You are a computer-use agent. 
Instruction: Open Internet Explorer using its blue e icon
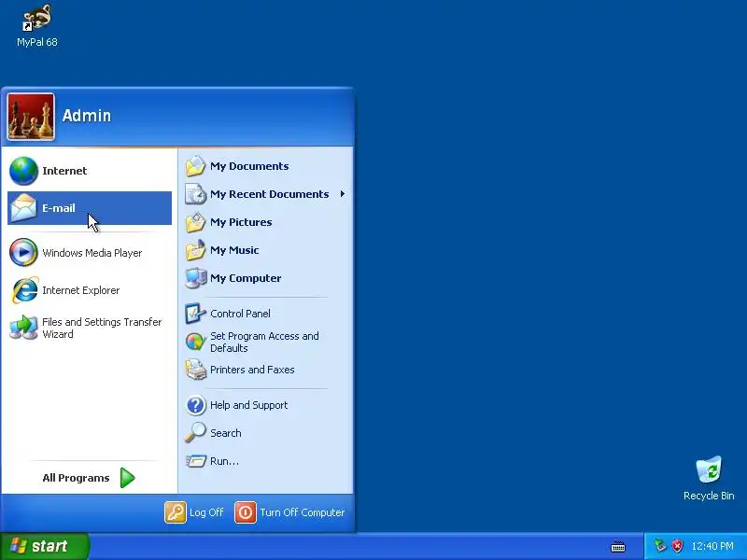(x=24, y=290)
